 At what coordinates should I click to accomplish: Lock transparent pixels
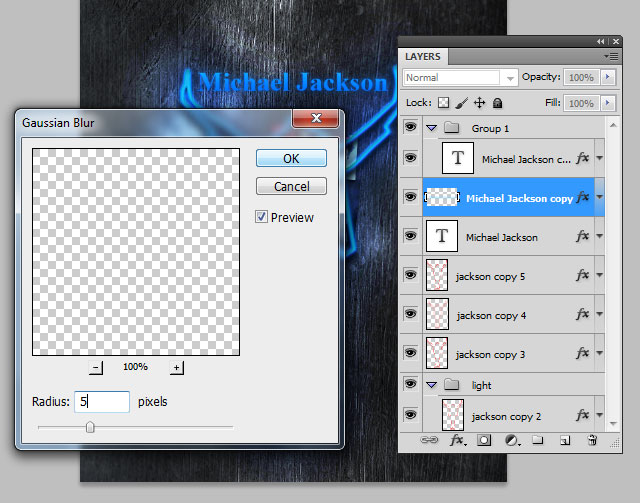click(x=443, y=102)
